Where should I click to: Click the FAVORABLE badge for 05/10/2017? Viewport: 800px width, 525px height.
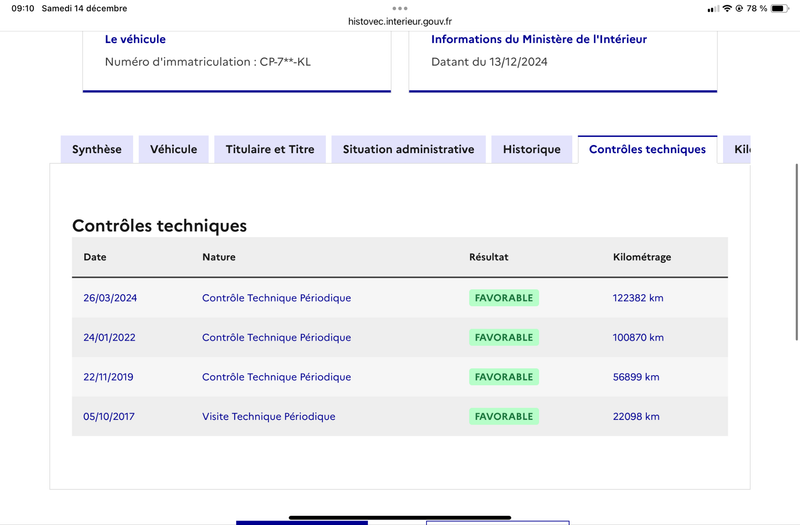[x=504, y=416]
